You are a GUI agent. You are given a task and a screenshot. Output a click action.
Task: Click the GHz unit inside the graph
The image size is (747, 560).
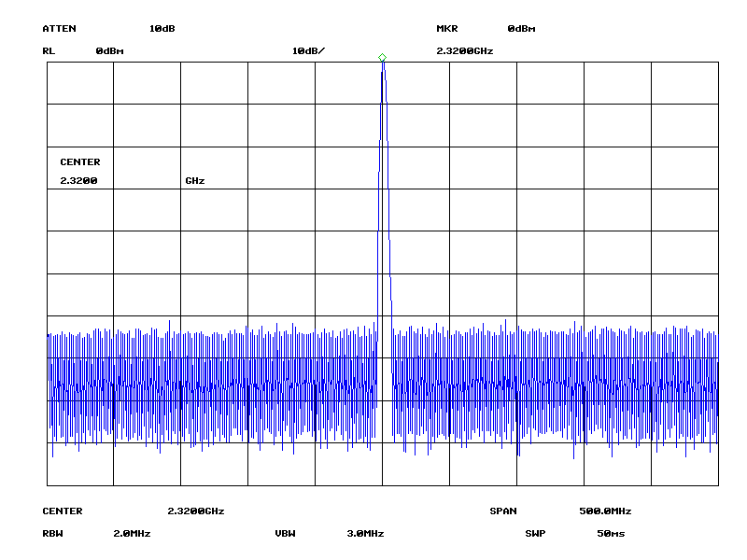[195, 180]
